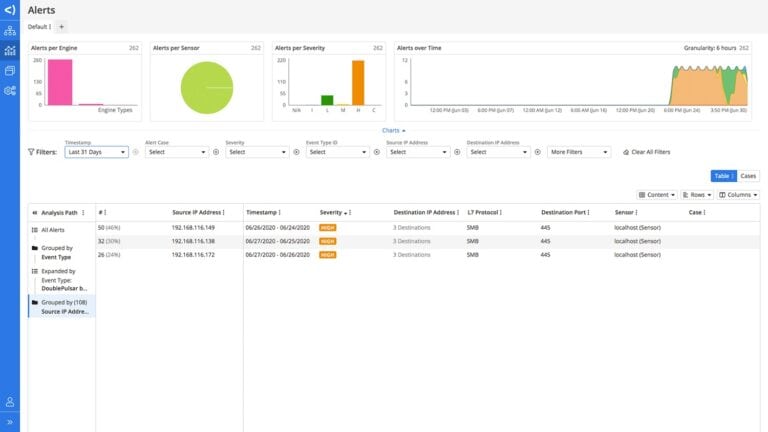Click the circle icon next to Timestamp filter
The height and width of the screenshot is (432, 768).
click(136, 152)
